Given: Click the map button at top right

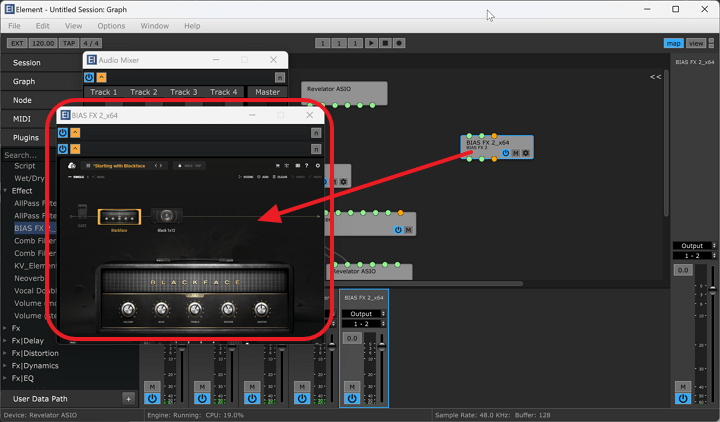Looking at the screenshot, I should (x=674, y=43).
